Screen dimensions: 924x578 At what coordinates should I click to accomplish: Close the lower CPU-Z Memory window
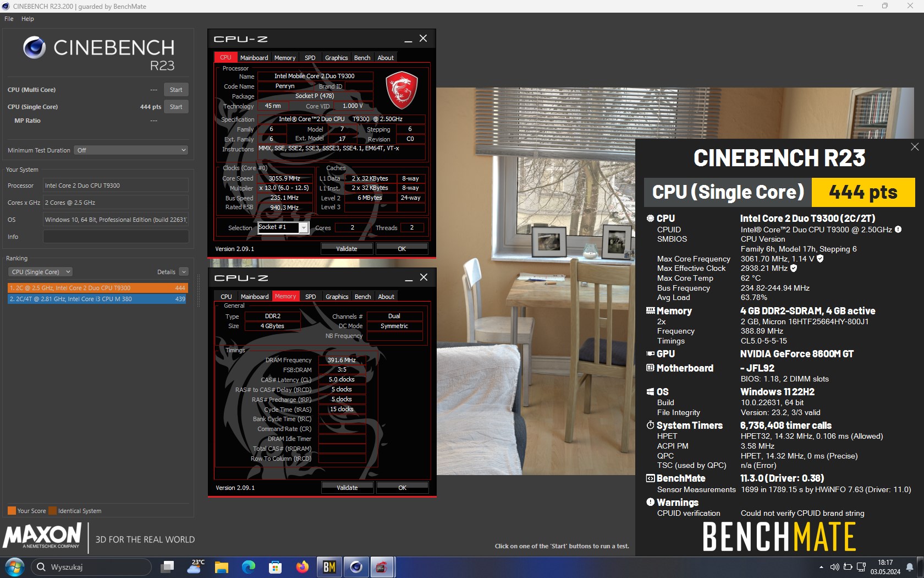click(x=424, y=277)
